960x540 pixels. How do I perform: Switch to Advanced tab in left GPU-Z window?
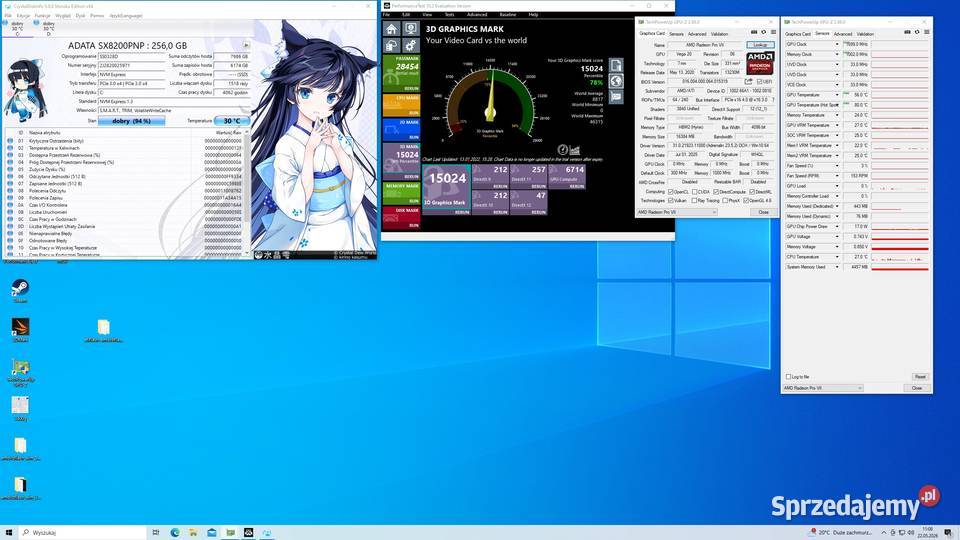point(697,34)
